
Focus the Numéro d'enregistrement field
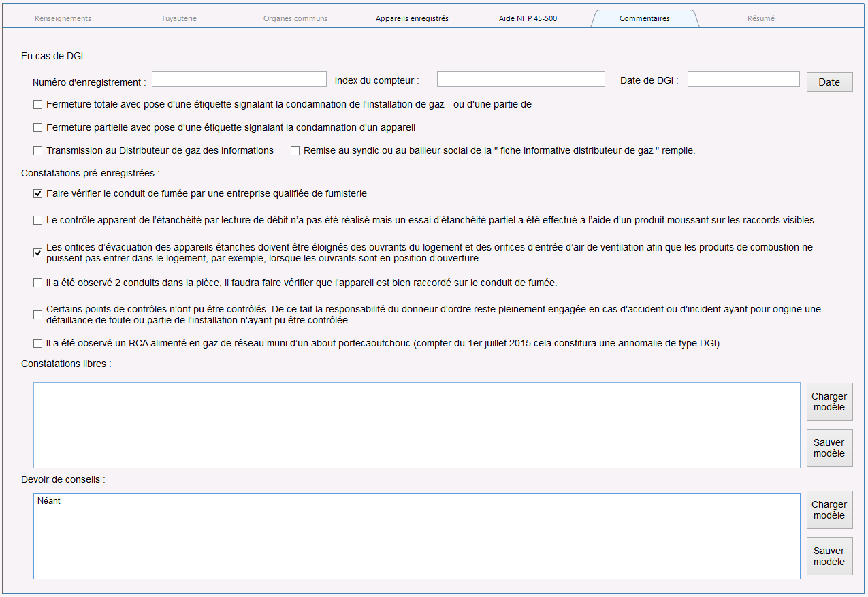[239, 80]
